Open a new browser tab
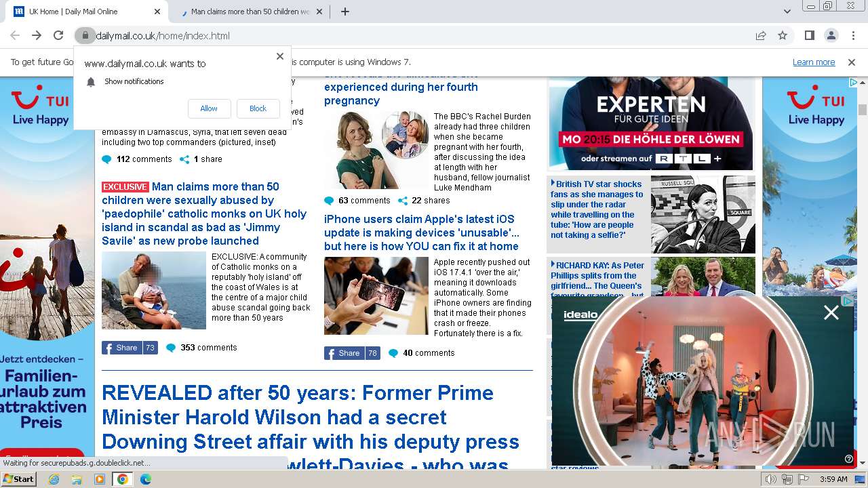The image size is (868, 488). point(345,12)
